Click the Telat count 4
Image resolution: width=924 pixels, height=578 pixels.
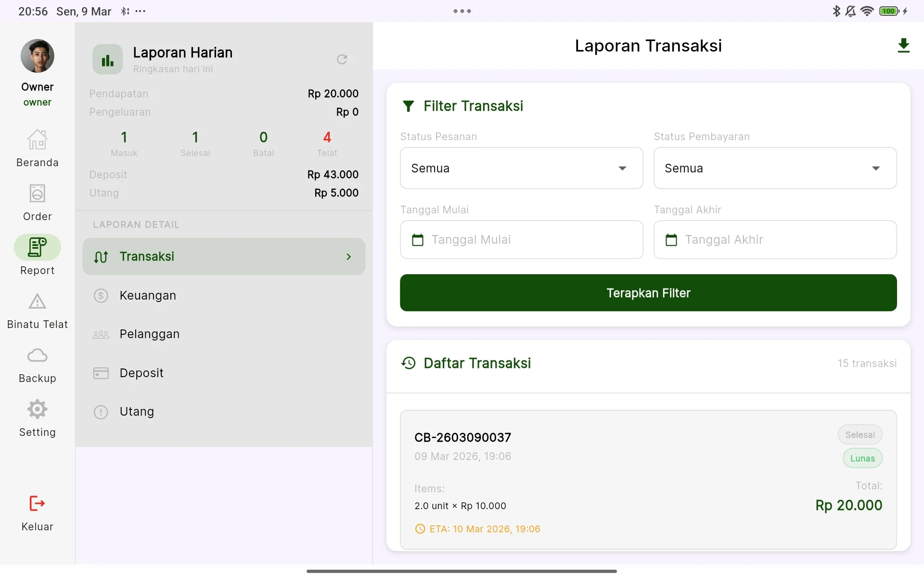327,138
